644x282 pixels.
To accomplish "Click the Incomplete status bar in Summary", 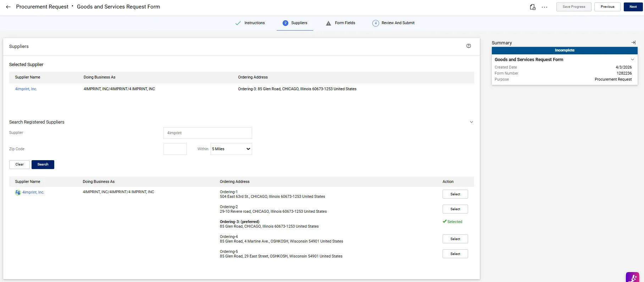I will pos(565,50).
